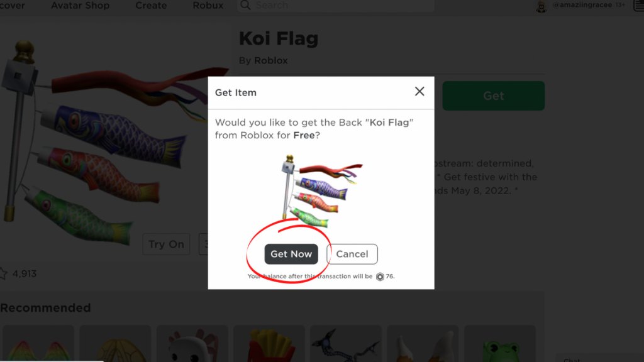Click the profile avatar icon
The width and height of the screenshot is (644, 362).
click(x=541, y=6)
